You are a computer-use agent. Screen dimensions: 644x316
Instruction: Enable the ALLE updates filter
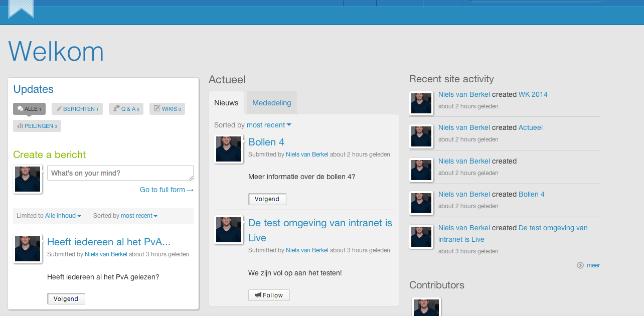point(29,108)
